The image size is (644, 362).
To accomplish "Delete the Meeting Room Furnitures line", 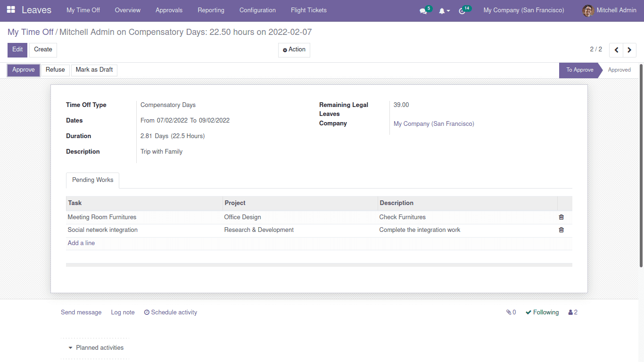I will click(561, 217).
